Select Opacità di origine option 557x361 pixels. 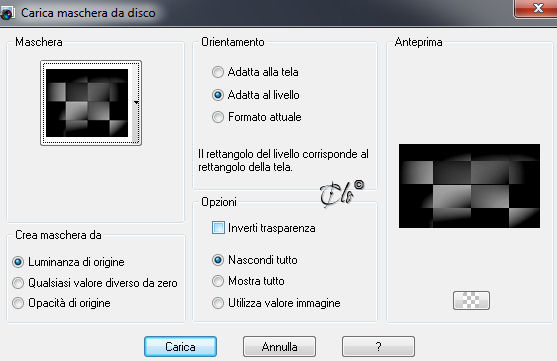point(61,303)
